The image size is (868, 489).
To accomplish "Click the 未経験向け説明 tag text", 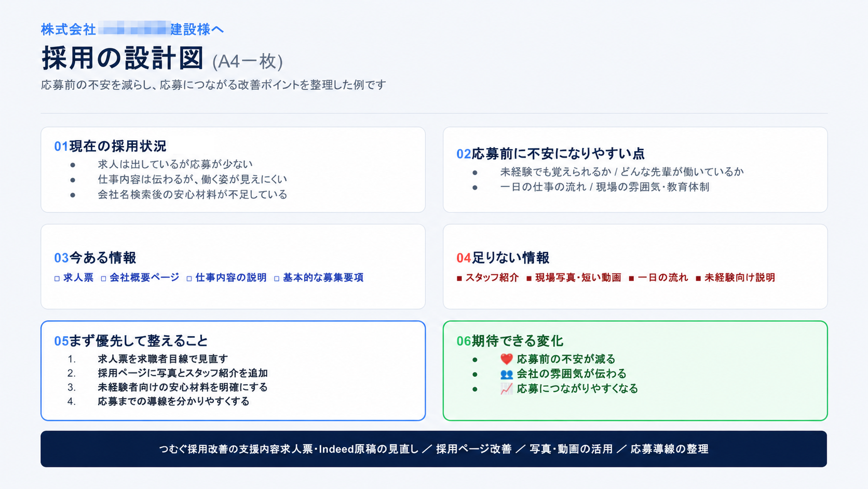I will pos(740,278).
